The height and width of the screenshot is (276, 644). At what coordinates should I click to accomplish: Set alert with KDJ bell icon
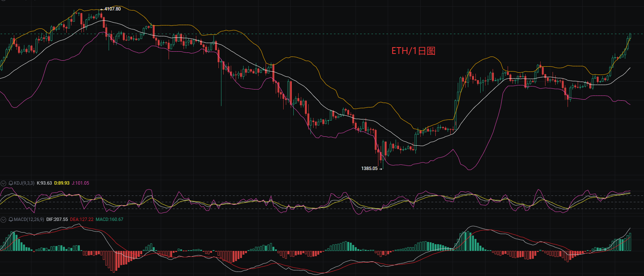(11, 183)
